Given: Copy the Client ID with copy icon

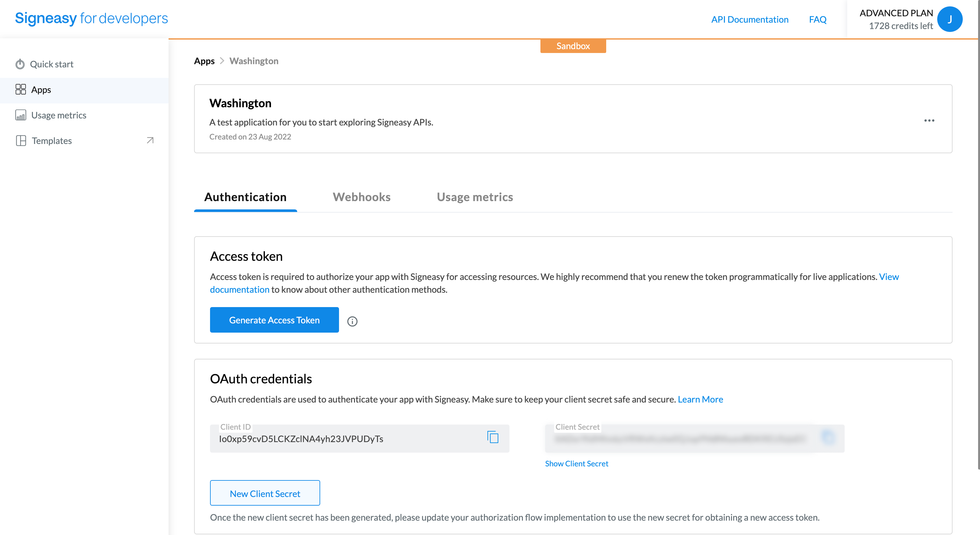Looking at the screenshot, I should pos(493,437).
